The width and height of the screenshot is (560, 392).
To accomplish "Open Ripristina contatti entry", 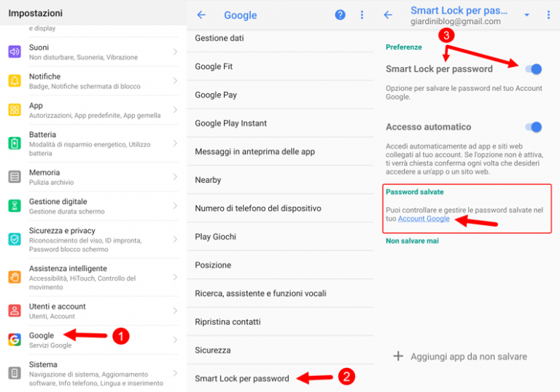I will [x=280, y=321].
